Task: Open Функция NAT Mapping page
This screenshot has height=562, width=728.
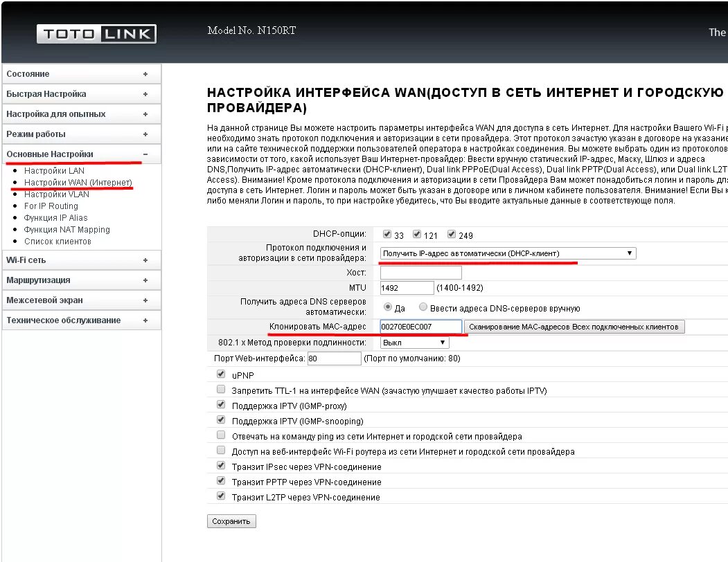Action: pos(67,229)
